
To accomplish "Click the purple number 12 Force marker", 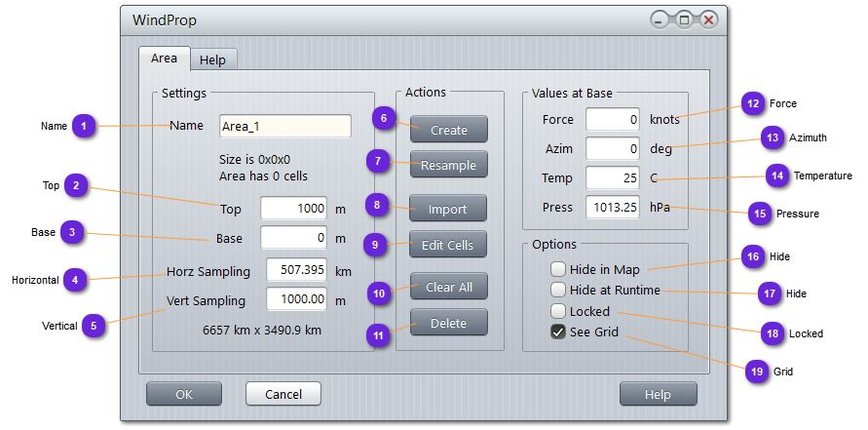I will click(x=751, y=103).
